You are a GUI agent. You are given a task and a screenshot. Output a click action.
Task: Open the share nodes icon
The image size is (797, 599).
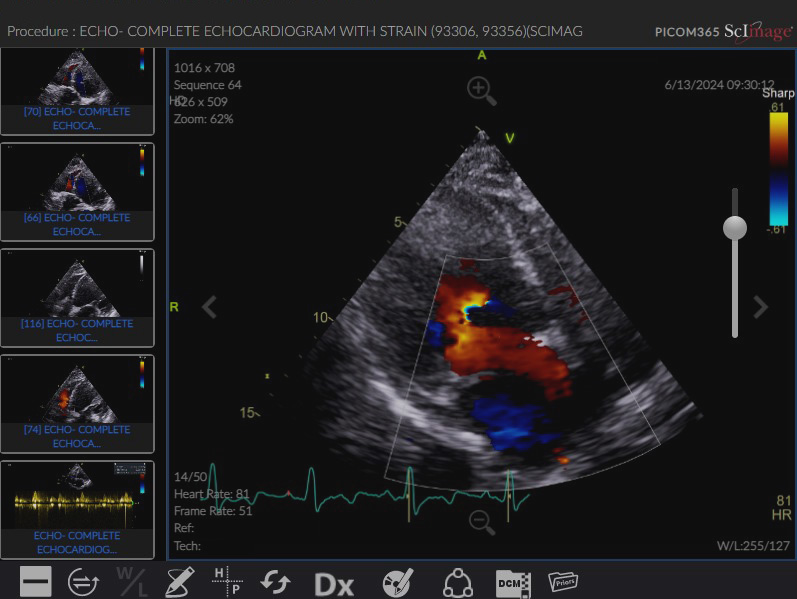457,581
